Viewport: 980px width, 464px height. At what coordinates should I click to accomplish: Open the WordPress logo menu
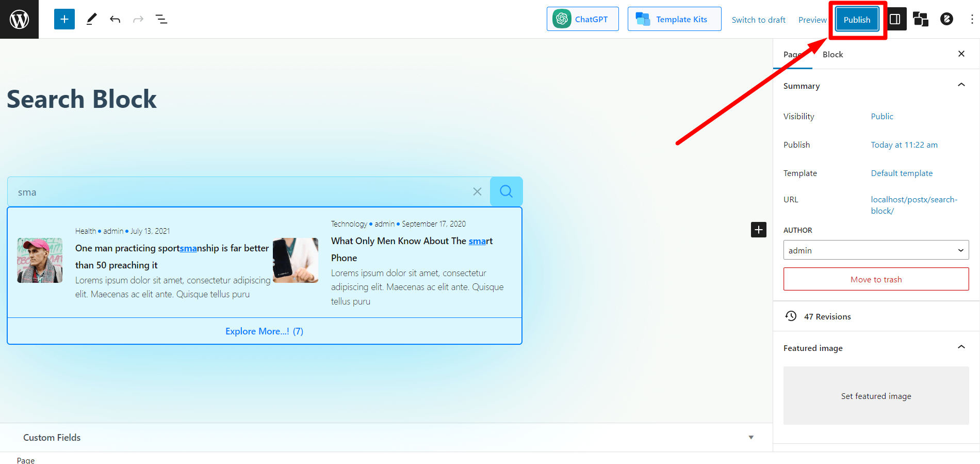[19, 19]
